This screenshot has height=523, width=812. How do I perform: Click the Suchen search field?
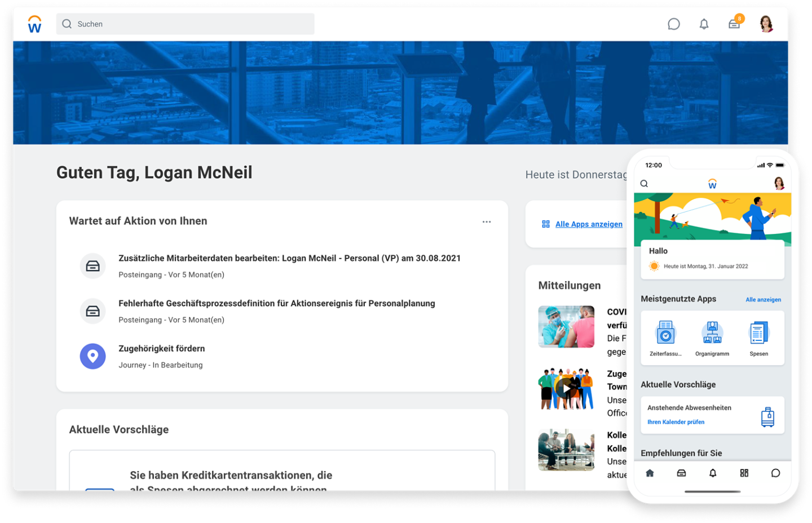(185, 24)
